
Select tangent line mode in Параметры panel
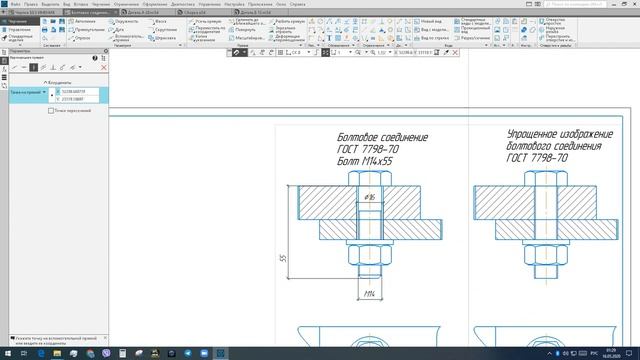pos(63,67)
